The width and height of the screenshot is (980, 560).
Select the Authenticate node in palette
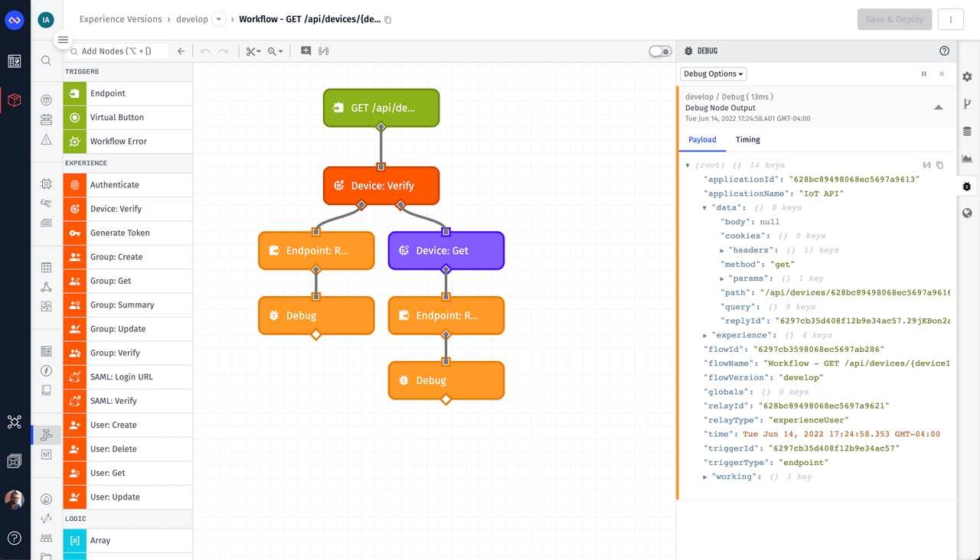[128, 184]
